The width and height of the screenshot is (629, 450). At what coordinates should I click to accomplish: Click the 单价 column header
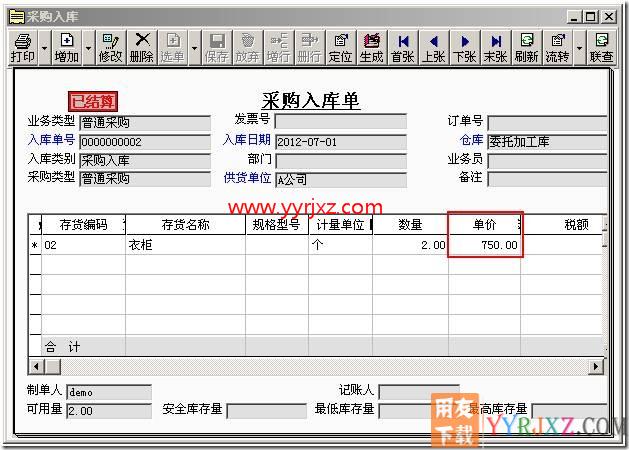pos(484,225)
